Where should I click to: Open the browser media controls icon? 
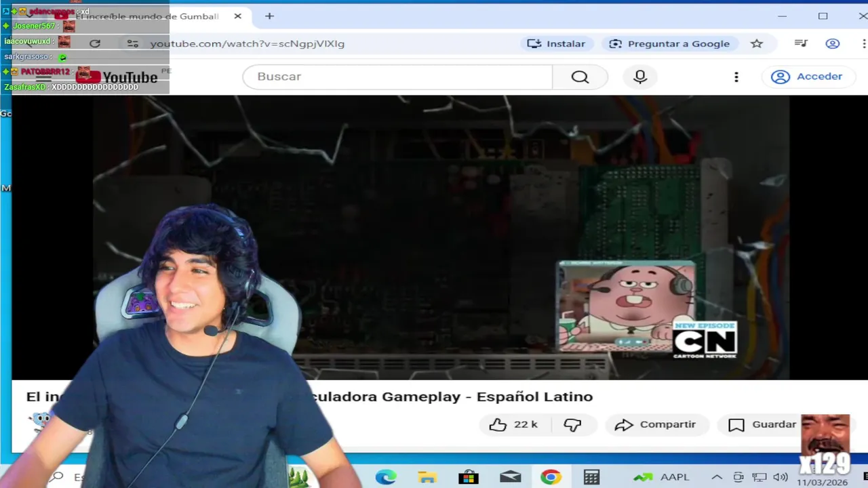tap(801, 43)
